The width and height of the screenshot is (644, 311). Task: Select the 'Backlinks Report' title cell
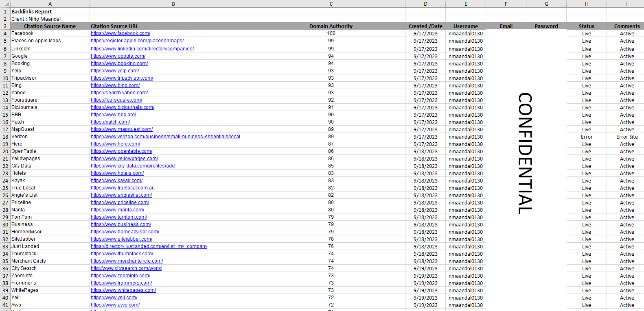(50, 11)
